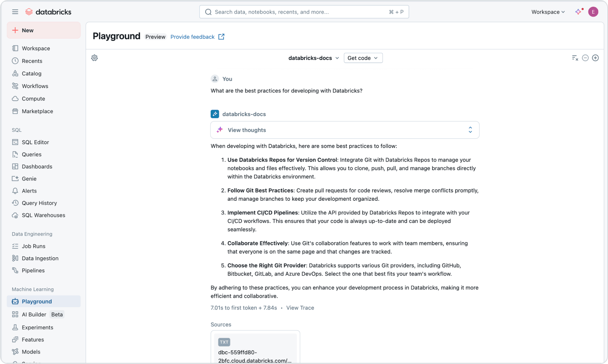This screenshot has height=364, width=608.
Task: Open the user avatar menu labeled E
Action: click(x=593, y=11)
